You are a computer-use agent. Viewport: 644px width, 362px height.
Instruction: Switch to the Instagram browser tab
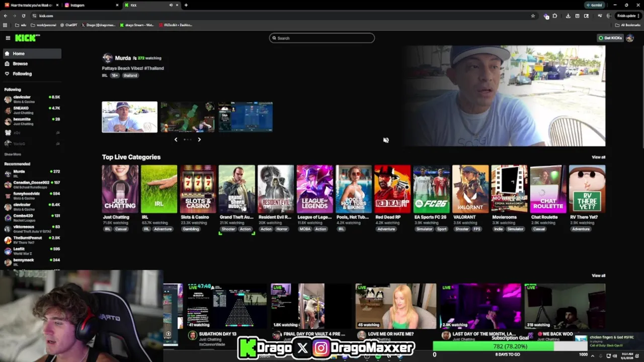(x=91, y=5)
